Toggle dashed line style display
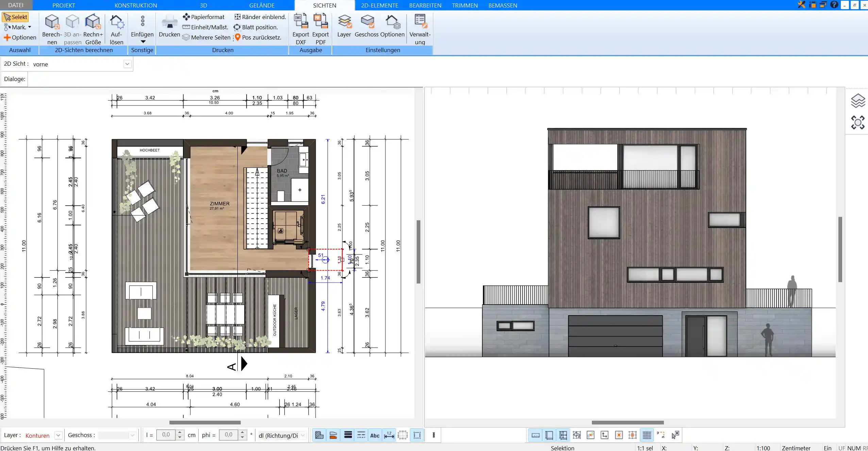Viewport: 868px width, 451px height. click(x=361, y=435)
